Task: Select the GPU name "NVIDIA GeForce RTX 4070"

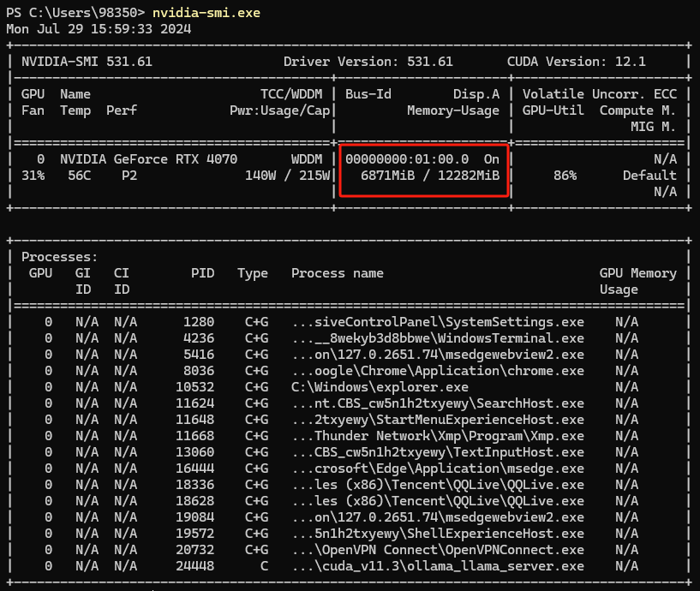Action: pos(149,159)
